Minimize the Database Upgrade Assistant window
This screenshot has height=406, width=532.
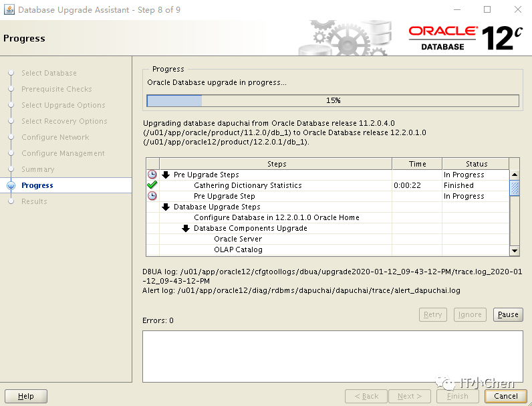click(457, 9)
